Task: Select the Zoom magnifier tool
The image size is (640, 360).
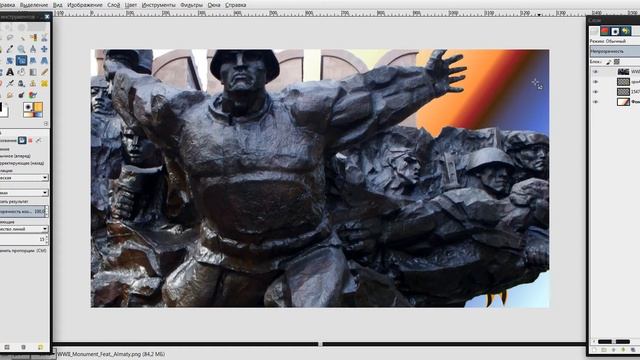Action: click(x=21, y=49)
